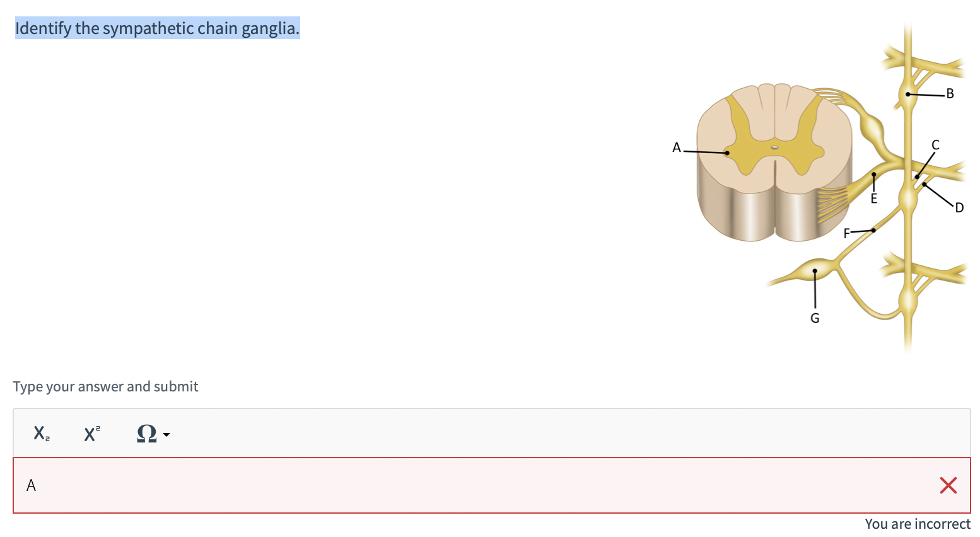Click label D pointer on the diagram
980x537 pixels.
tap(958, 207)
